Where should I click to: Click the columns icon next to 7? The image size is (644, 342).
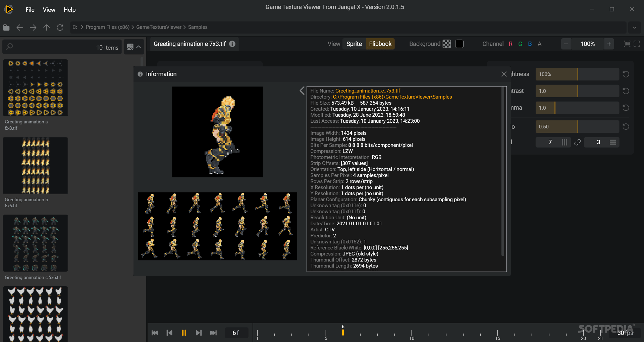click(x=565, y=142)
